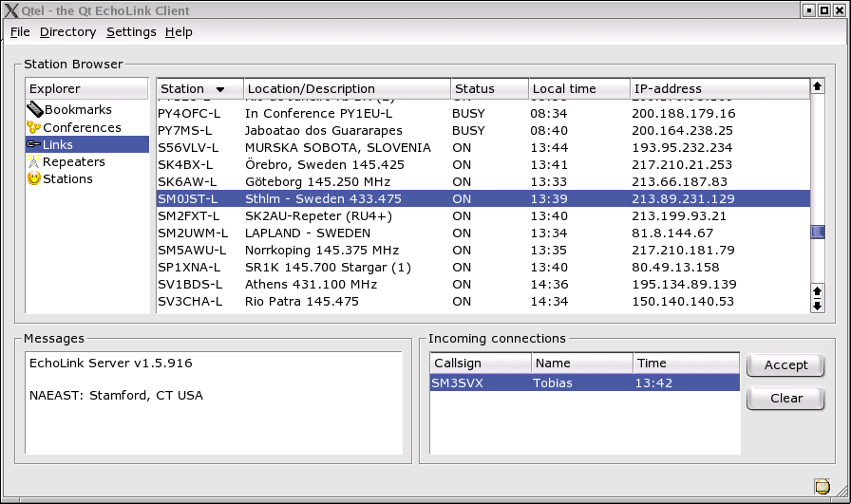
Task: Click the scroll down arrow of station list
Action: click(x=817, y=305)
